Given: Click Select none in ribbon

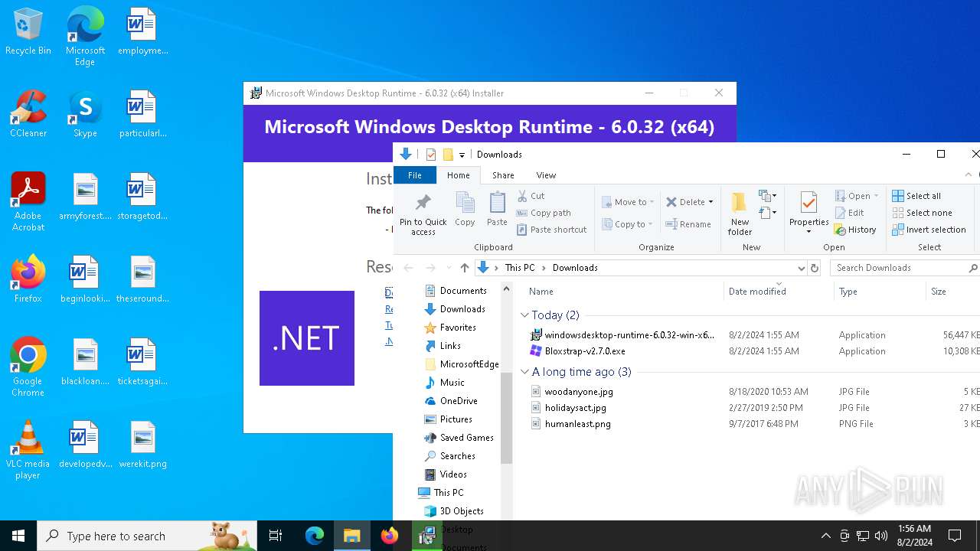Looking at the screenshot, I should [x=922, y=213].
